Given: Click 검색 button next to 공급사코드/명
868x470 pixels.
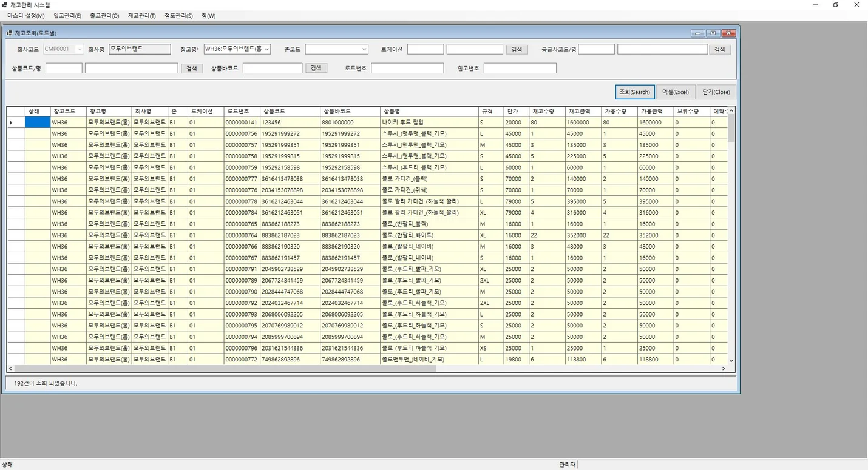Looking at the screenshot, I should tap(719, 50).
